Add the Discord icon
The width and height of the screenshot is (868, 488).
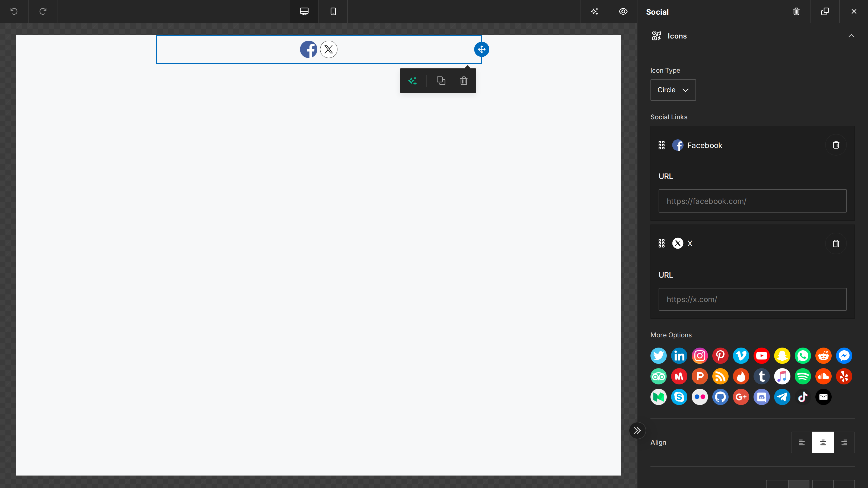pos(761,397)
